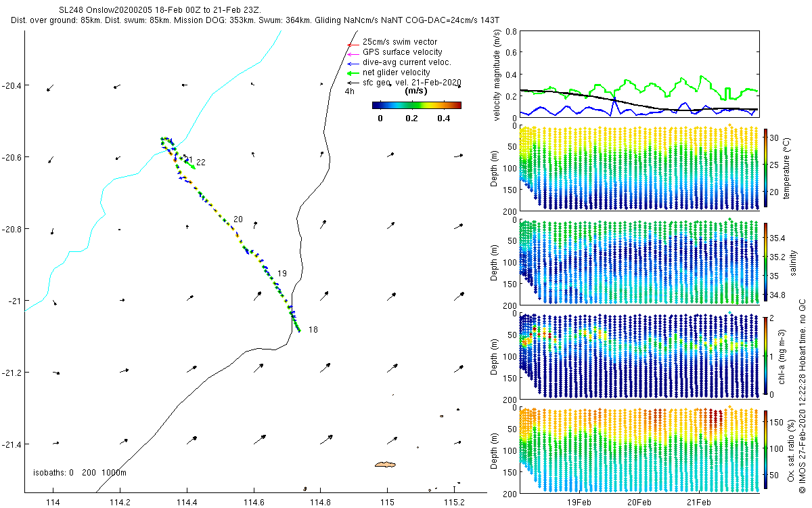Click longitude tick label "115.2"

tap(453, 503)
